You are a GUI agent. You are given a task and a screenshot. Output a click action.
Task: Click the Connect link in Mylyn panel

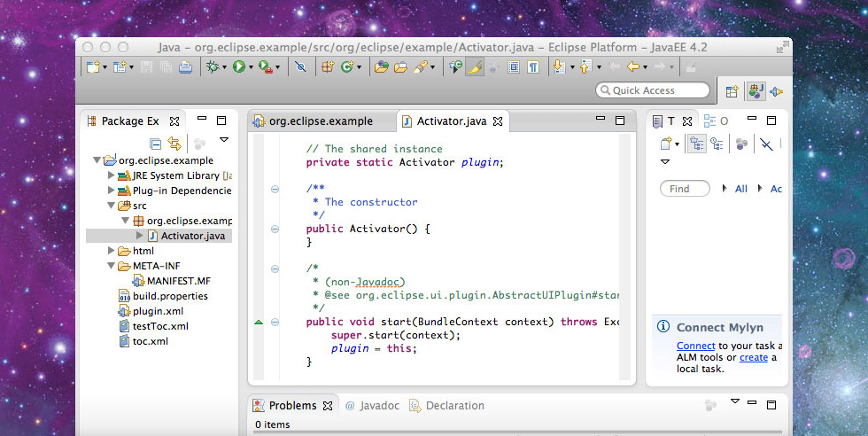[695, 346]
